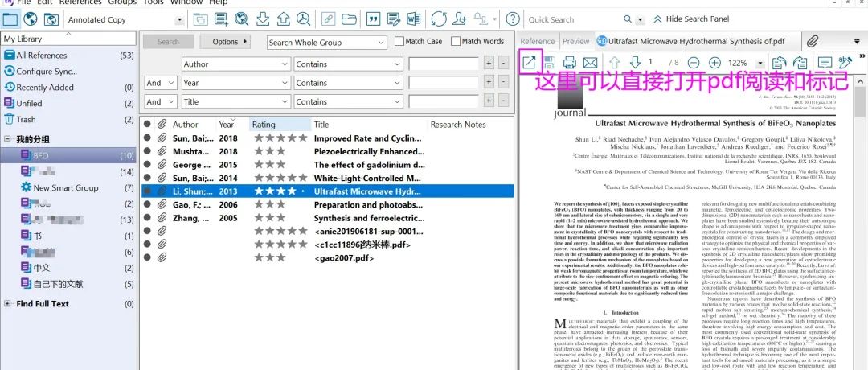Click the Import down-arrow icon
This screenshot has width=868, height=370.
point(262,19)
